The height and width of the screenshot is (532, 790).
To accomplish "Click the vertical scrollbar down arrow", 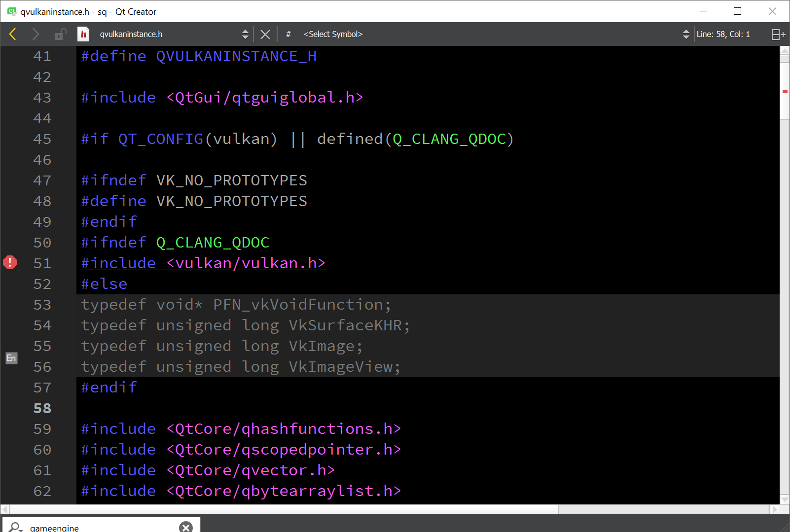I will pyautogui.click(x=785, y=499).
